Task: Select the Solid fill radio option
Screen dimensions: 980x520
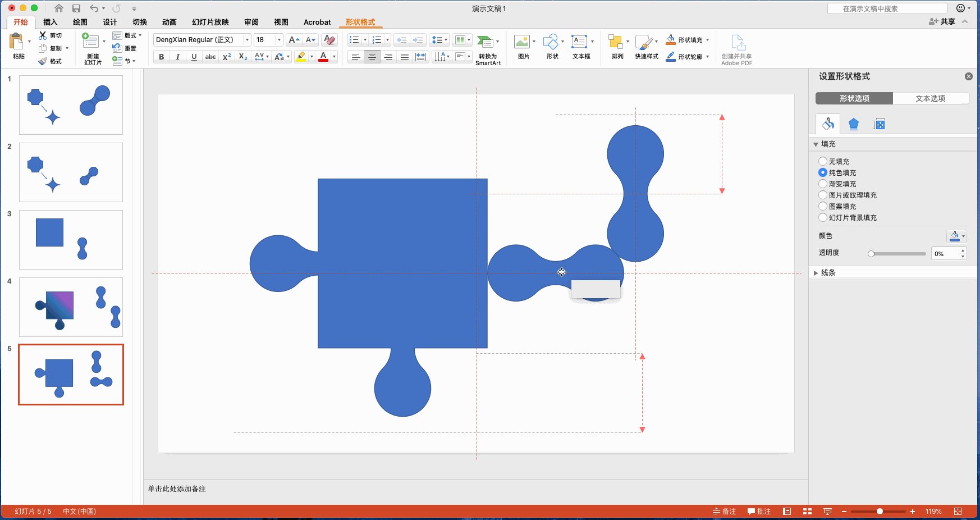Action: [x=823, y=172]
